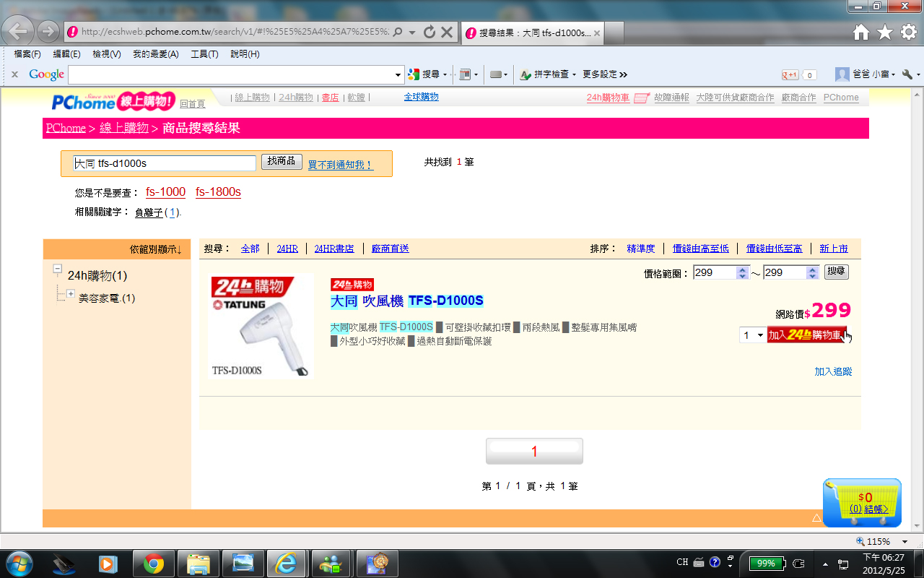
Task: Click the Internet Explorer taskbar icon
Action: (x=287, y=564)
